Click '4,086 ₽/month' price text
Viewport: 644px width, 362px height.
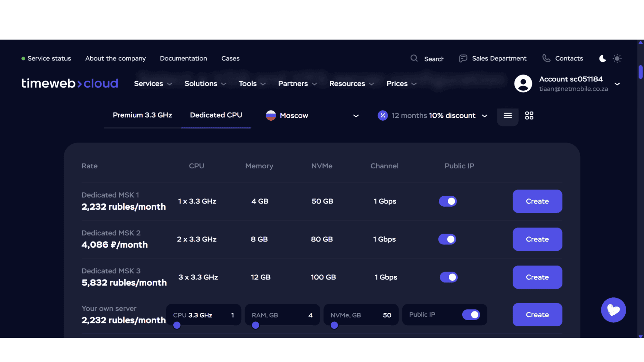(115, 245)
